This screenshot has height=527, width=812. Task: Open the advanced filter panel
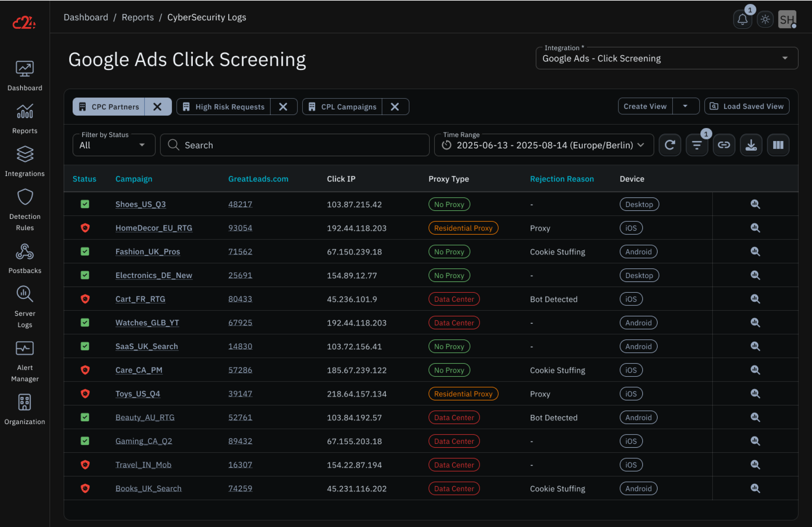pos(697,145)
